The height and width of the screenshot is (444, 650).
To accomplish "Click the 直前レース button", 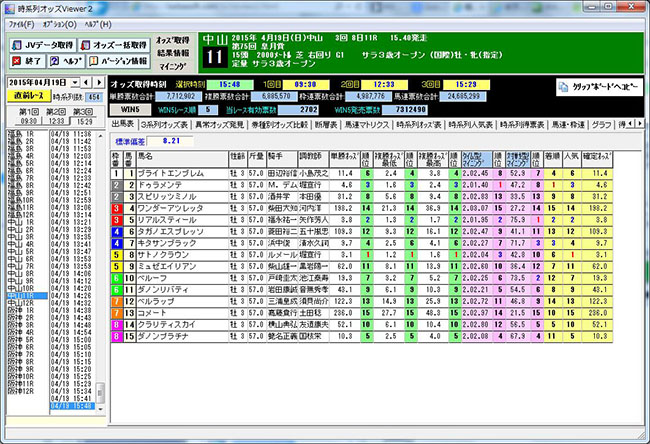I will (x=27, y=97).
